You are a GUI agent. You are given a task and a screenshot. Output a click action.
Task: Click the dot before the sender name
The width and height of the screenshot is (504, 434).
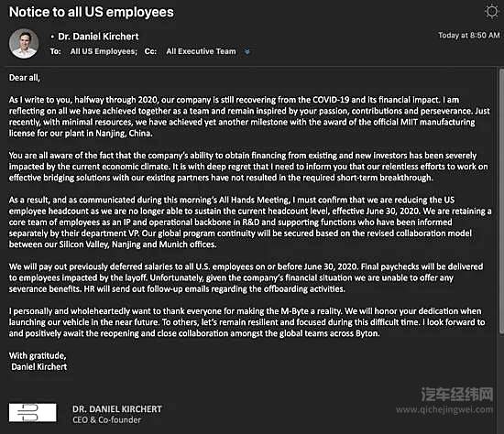point(52,37)
